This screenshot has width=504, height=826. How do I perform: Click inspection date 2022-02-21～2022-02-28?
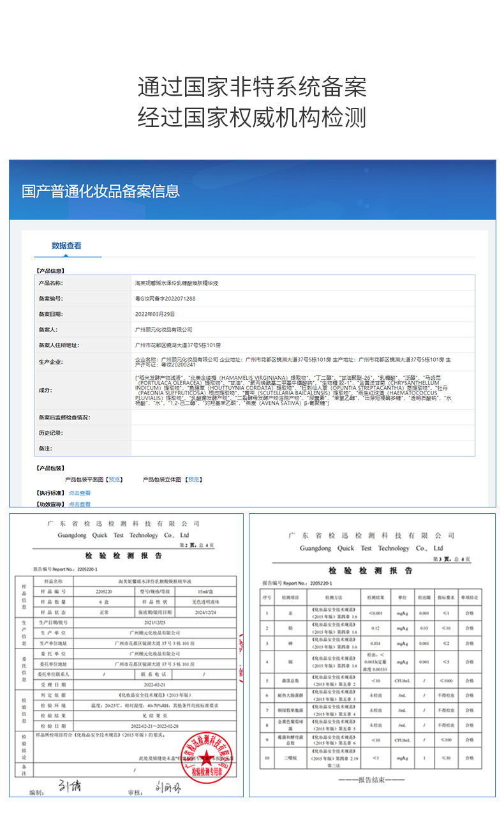pos(154,726)
